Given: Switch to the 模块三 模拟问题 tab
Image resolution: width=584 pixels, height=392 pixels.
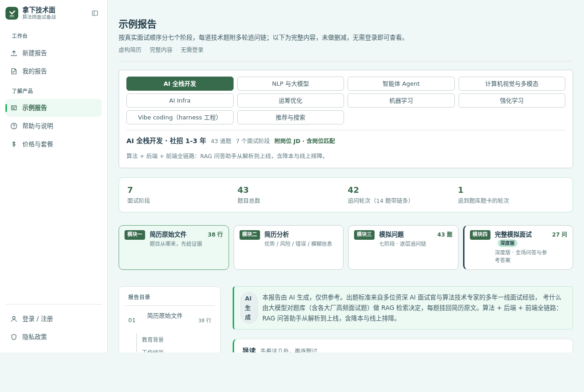Looking at the screenshot, I should point(403,248).
